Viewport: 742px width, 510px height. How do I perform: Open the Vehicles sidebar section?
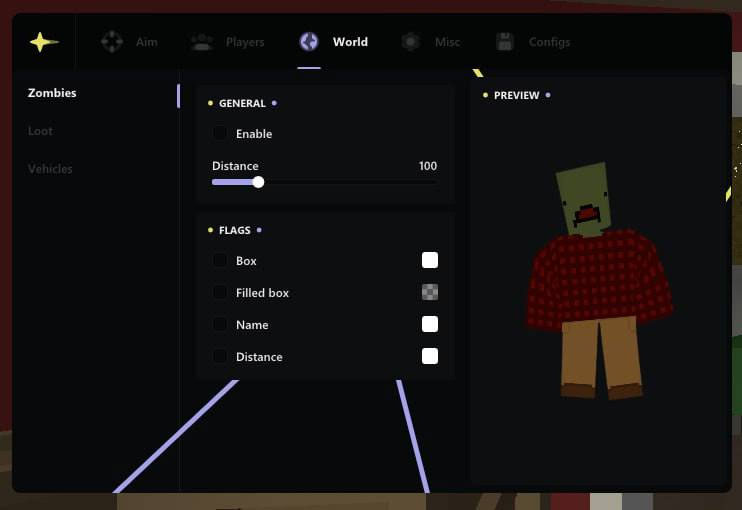click(x=50, y=169)
